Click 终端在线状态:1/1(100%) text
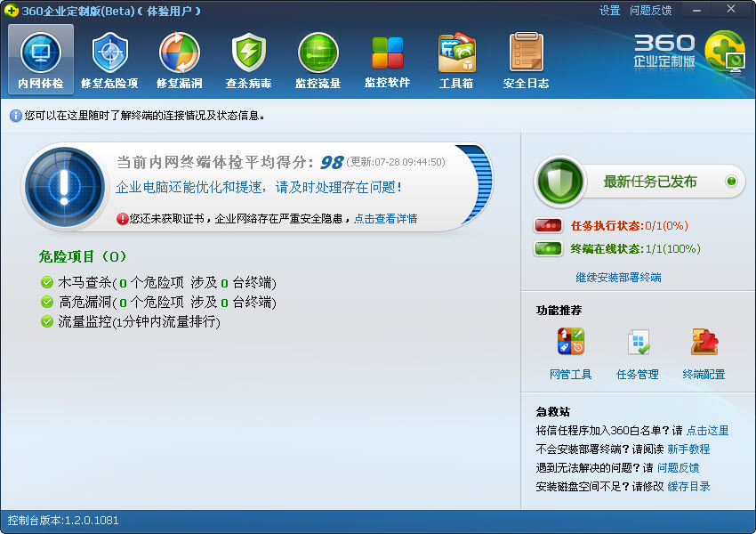756x534 pixels. click(x=635, y=249)
